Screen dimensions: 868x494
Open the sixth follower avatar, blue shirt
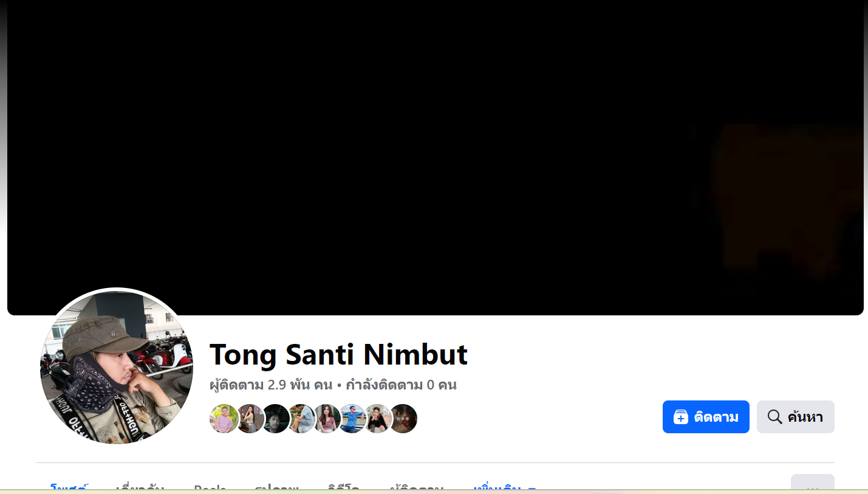[x=352, y=419]
